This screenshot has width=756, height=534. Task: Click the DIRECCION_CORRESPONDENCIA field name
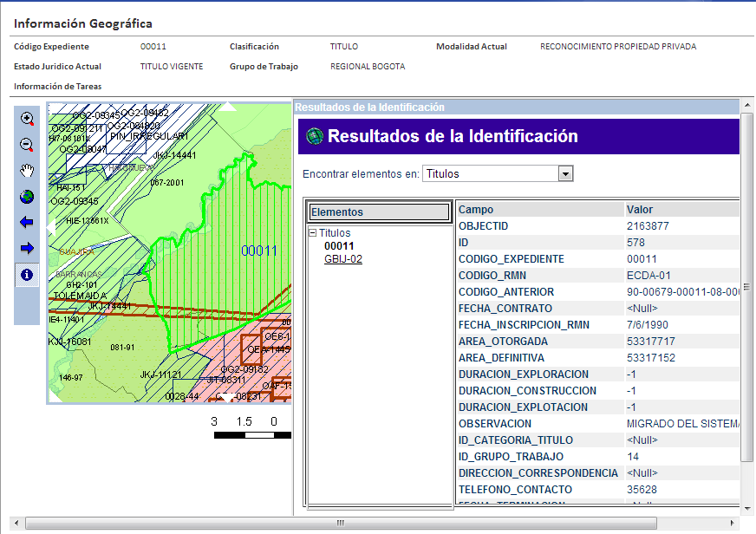pyautogui.click(x=538, y=473)
